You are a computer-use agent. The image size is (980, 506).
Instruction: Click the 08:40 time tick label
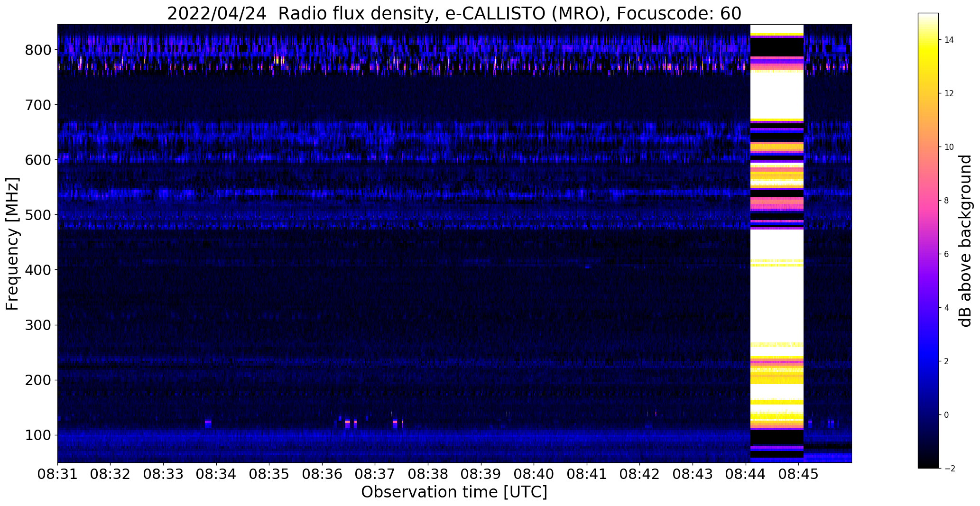(534, 474)
